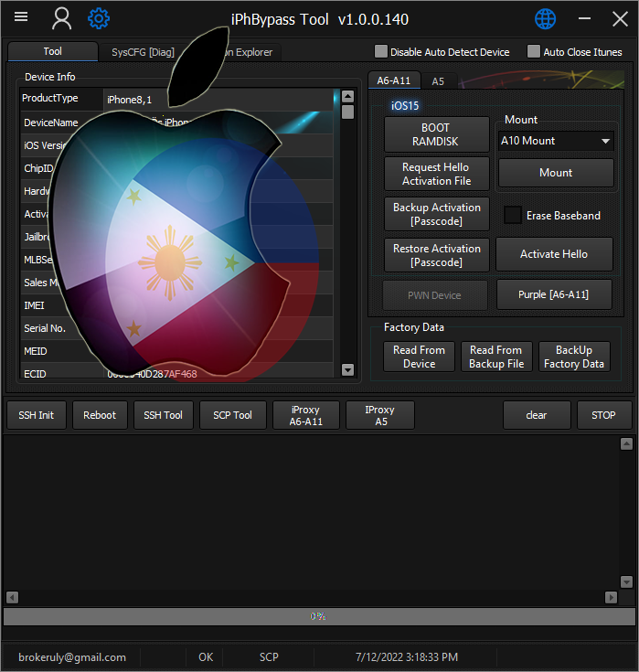Click BackUp Factory Data button
The width and height of the screenshot is (639, 672).
574,357
